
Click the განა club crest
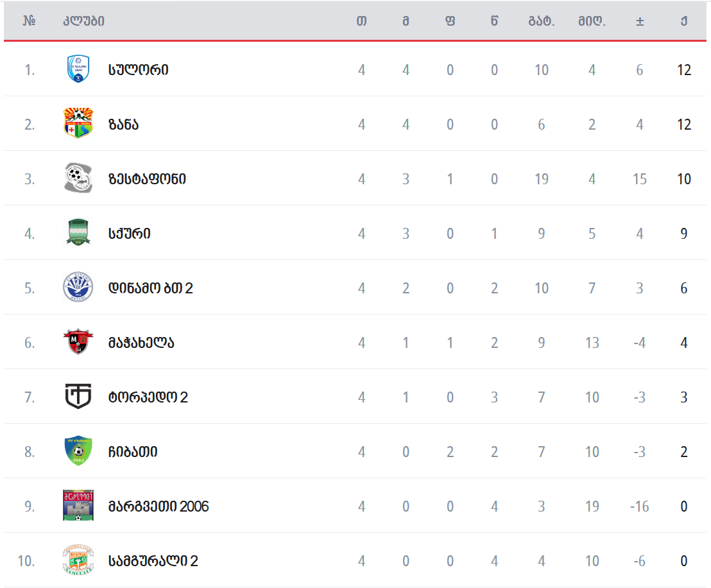(78, 124)
